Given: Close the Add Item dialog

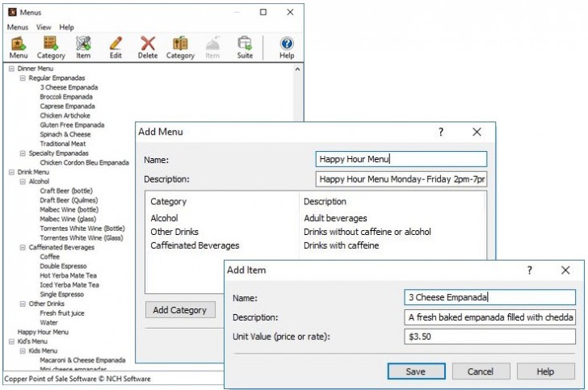Looking at the screenshot, I should (x=565, y=270).
